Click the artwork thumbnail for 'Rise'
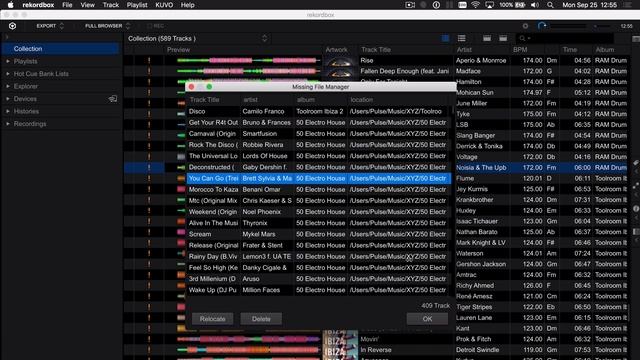 pos(340,61)
